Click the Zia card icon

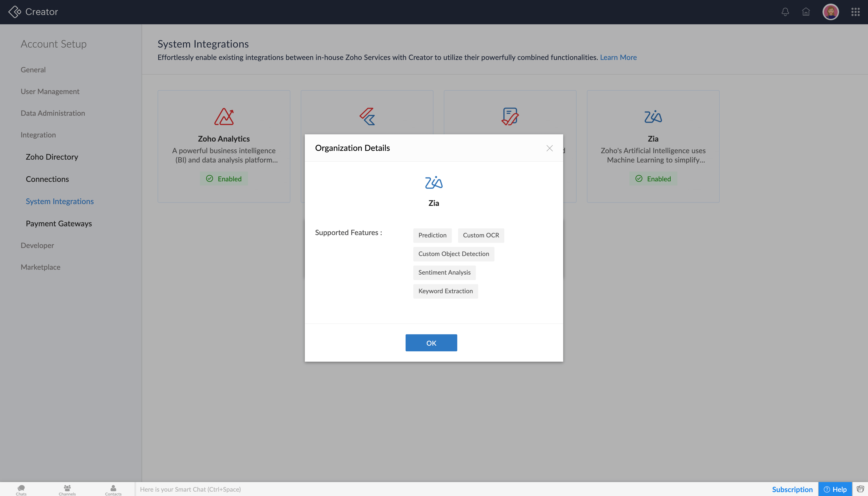653,117
